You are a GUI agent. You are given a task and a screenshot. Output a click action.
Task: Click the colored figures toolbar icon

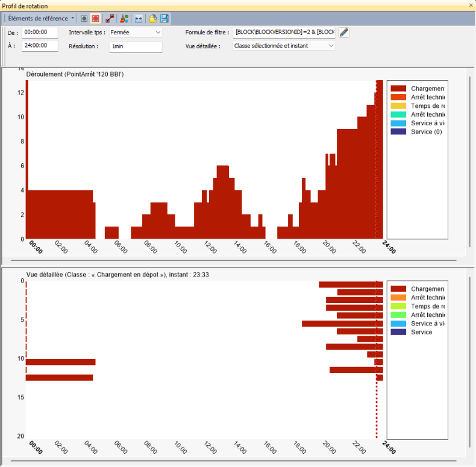click(x=124, y=19)
